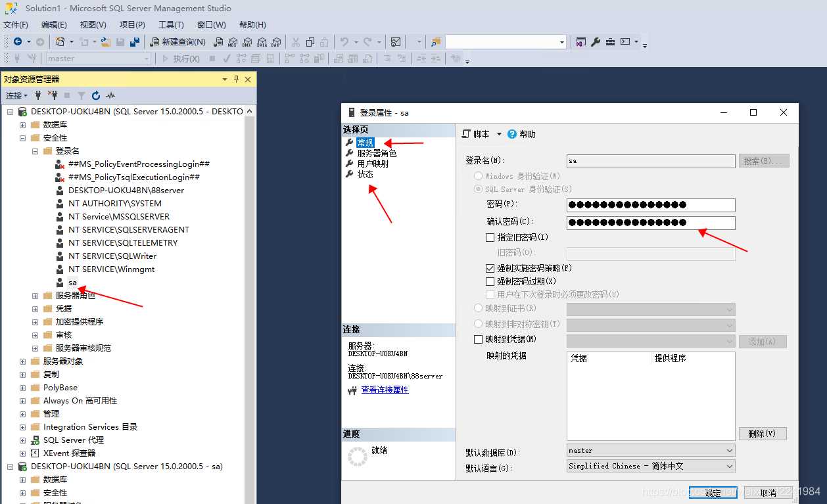Select NT AUTHORITY\SYSTEM login
Viewport: 827px width, 504px height.
(115, 204)
